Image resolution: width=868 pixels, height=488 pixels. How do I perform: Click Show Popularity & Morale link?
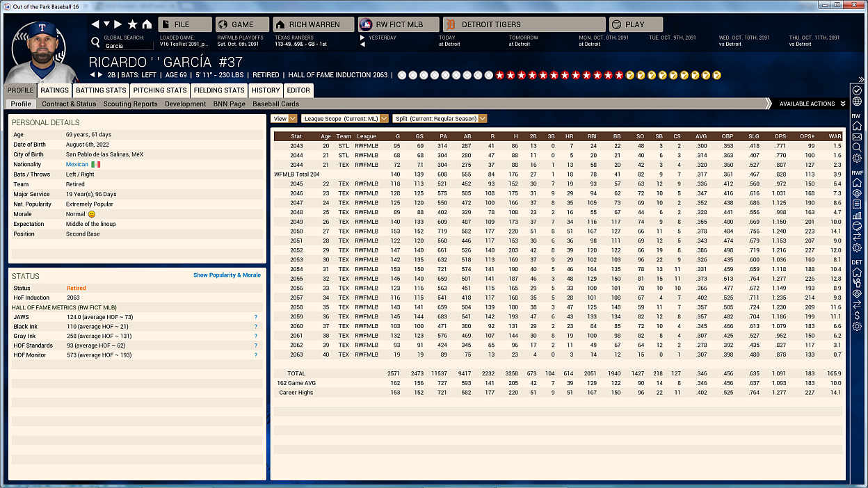(x=227, y=275)
